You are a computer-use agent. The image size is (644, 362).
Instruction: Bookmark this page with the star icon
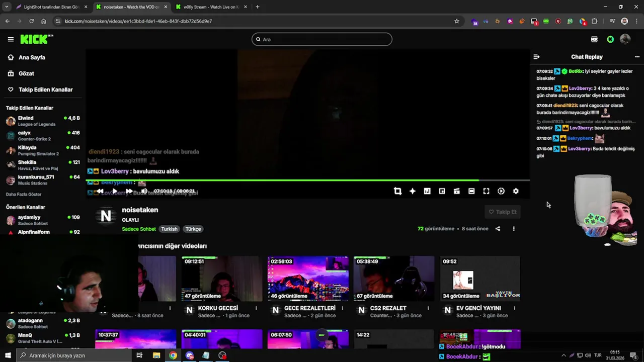click(457, 21)
